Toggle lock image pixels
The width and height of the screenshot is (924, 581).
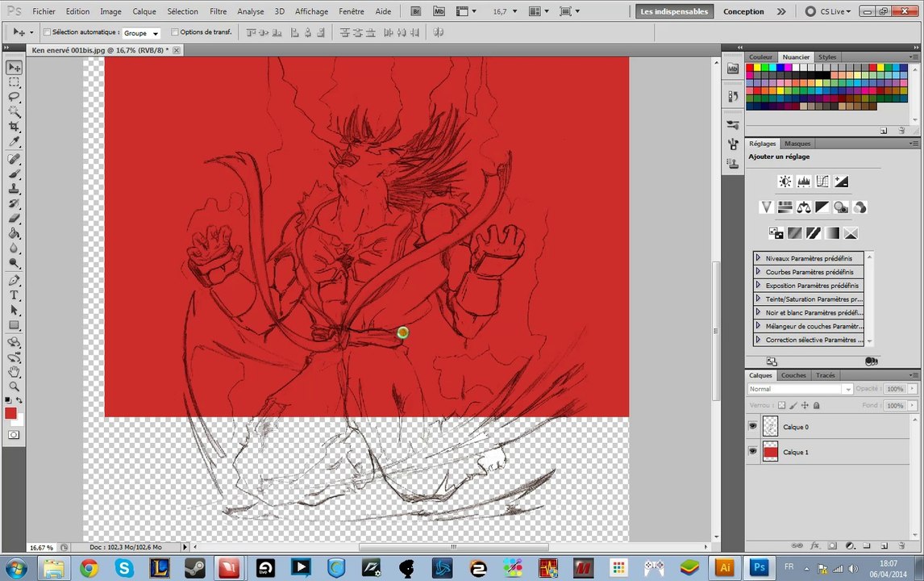click(793, 405)
